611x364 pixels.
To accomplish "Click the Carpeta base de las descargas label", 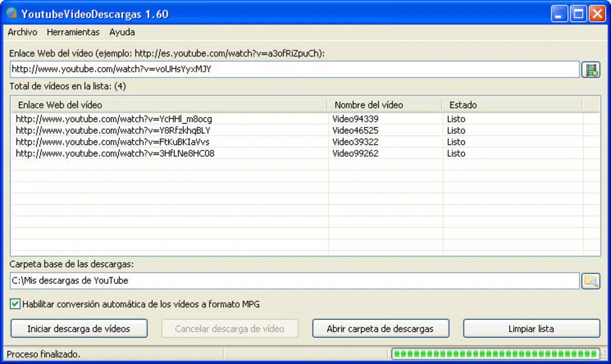I will (71, 264).
